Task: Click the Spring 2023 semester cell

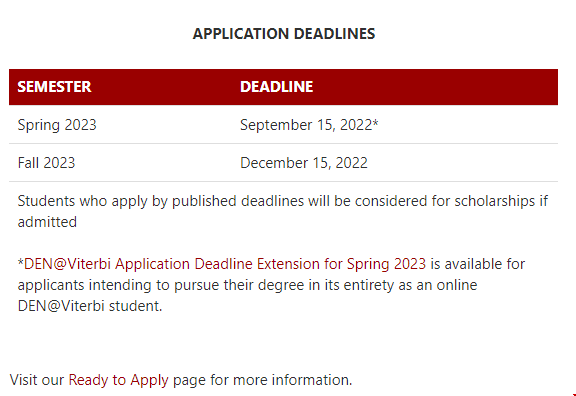Action: (x=57, y=125)
